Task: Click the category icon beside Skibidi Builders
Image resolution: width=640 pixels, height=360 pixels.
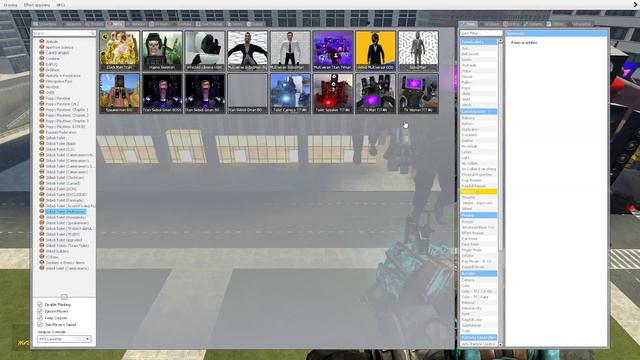Action: click(x=42, y=251)
